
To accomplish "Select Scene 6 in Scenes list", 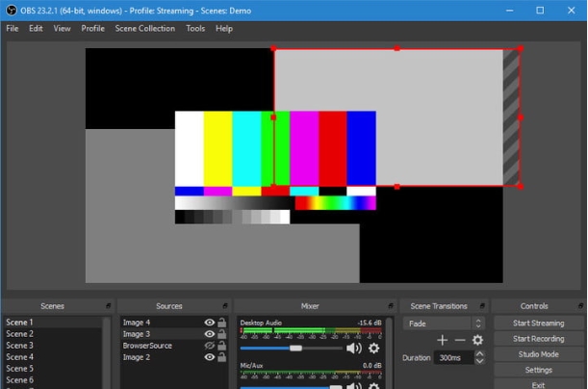I will (x=53, y=380).
